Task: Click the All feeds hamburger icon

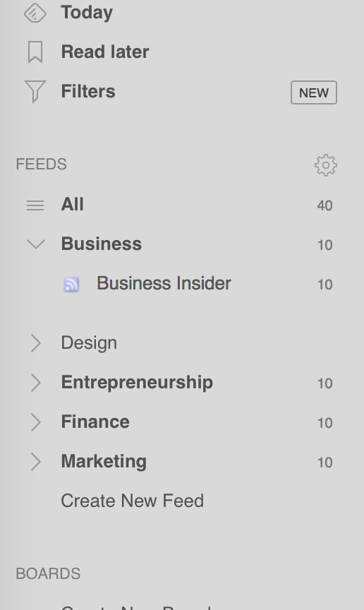Action: (x=35, y=205)
